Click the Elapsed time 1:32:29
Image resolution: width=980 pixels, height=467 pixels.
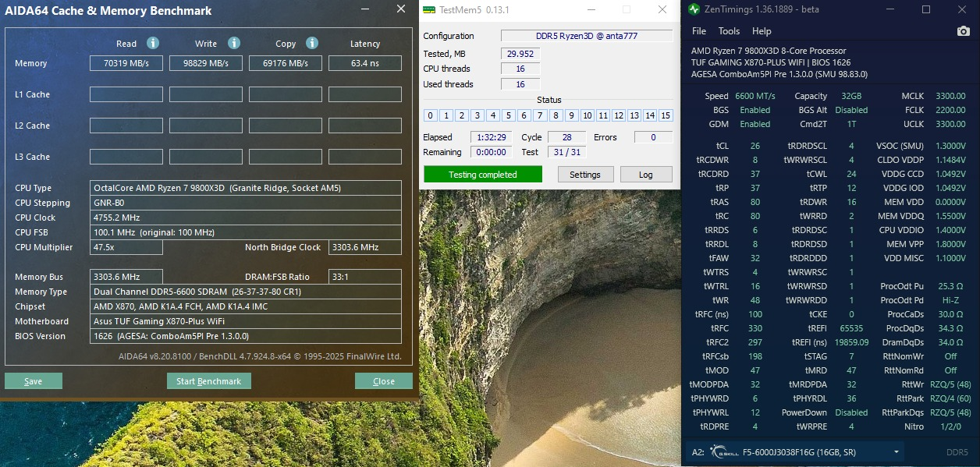pos(492,137)
